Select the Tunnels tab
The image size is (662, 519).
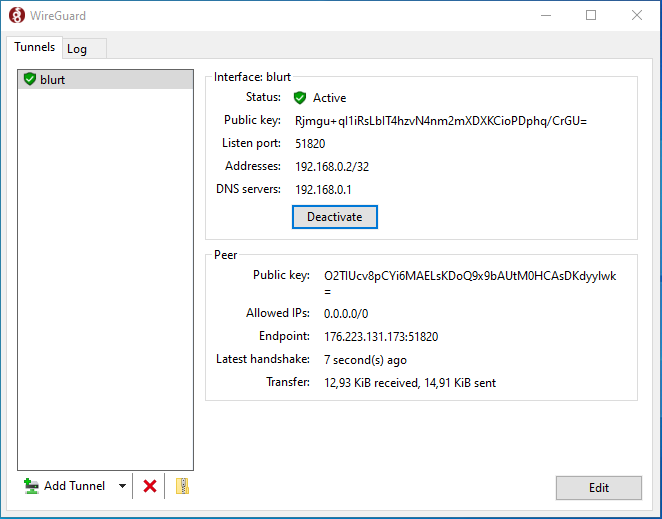point(34,47)
